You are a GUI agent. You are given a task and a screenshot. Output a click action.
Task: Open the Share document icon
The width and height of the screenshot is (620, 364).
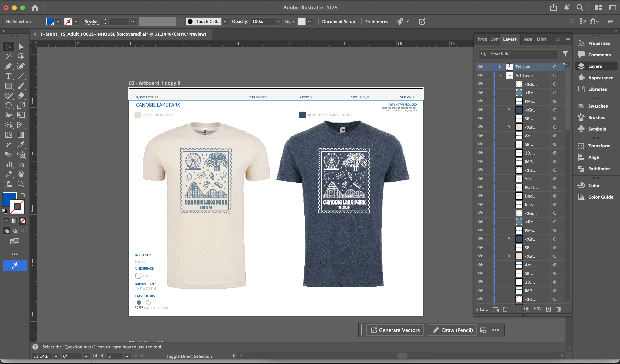tap(553, 7)
